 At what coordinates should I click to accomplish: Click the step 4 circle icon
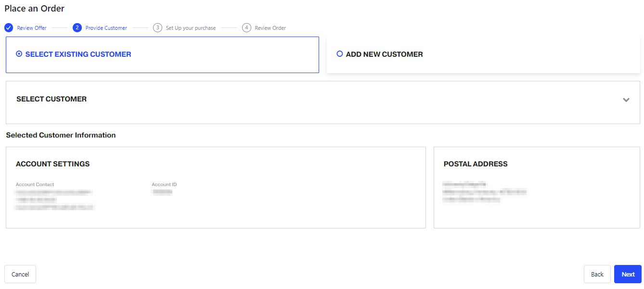[246, 27]
